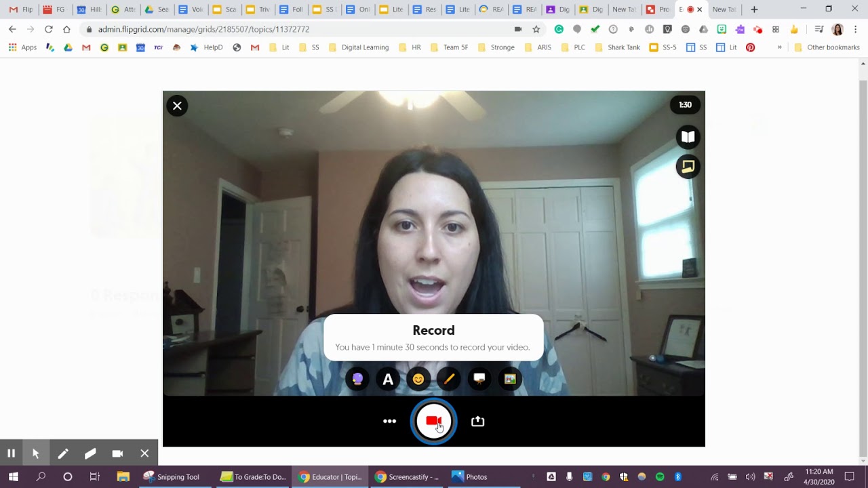Open the Other bookmarks menu
868x488 pixels.
829,48
